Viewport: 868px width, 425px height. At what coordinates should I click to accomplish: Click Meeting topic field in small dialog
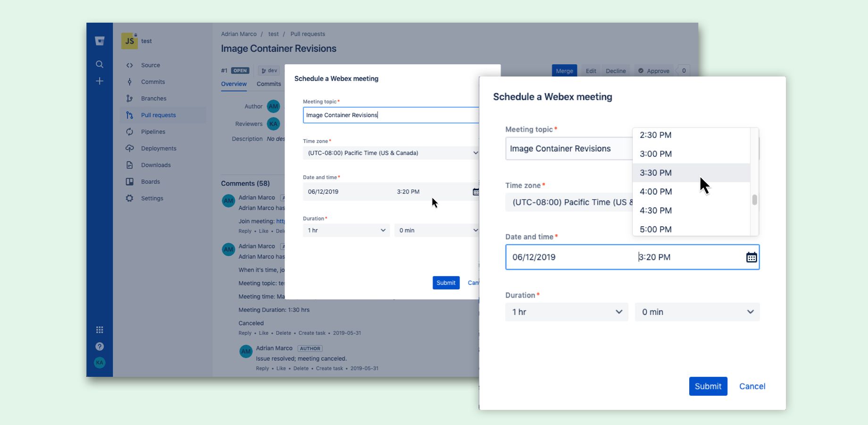click(391, 115)
